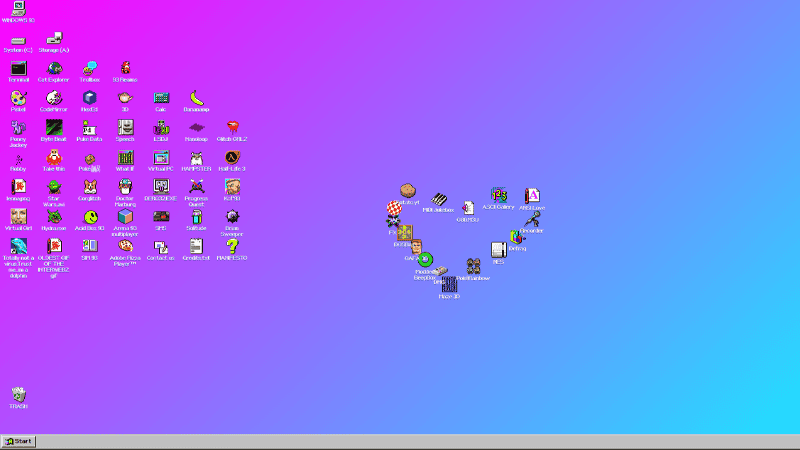800x450 pixels.
Task: Open the Virtual Girl icon
Action: tap(18, 216)
